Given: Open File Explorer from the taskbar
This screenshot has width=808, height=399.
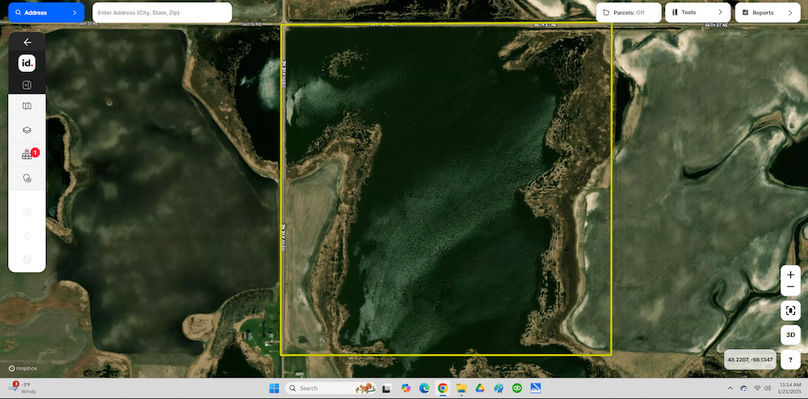Looking at the screenshot, I should point(461,388).
